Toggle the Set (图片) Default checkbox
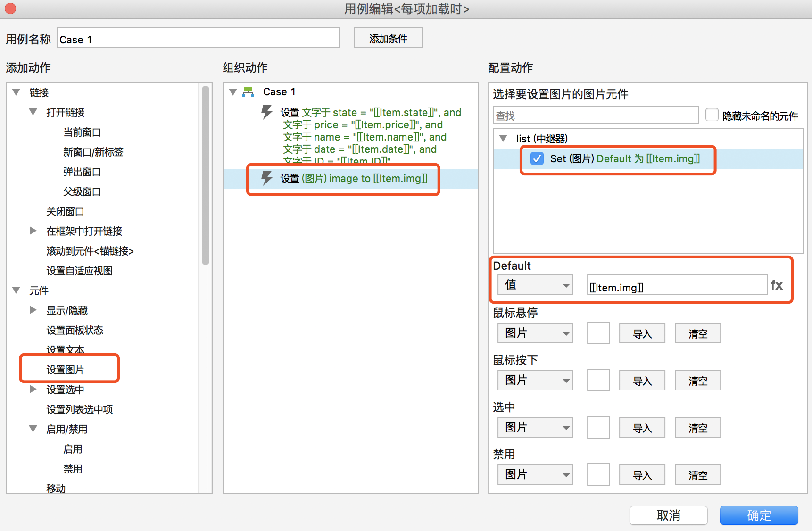Image resolution: width=812 pixels, height=531 pixels. click(537, 158)
